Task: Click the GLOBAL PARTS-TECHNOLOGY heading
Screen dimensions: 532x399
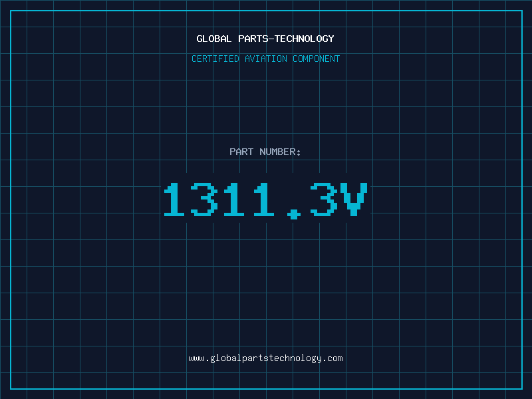Action: pyautogui.click(x=265, y=39)
